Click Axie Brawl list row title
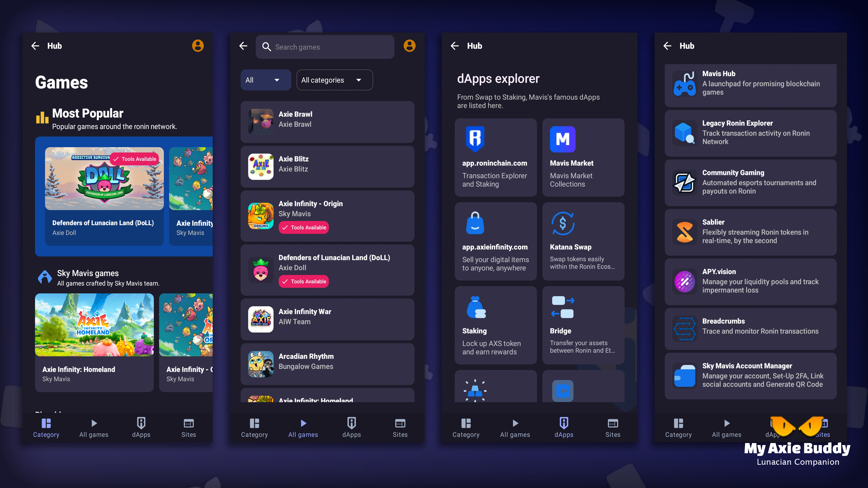Image resolution: width=868 pixels, height=488 pixels. coord(295,114)
